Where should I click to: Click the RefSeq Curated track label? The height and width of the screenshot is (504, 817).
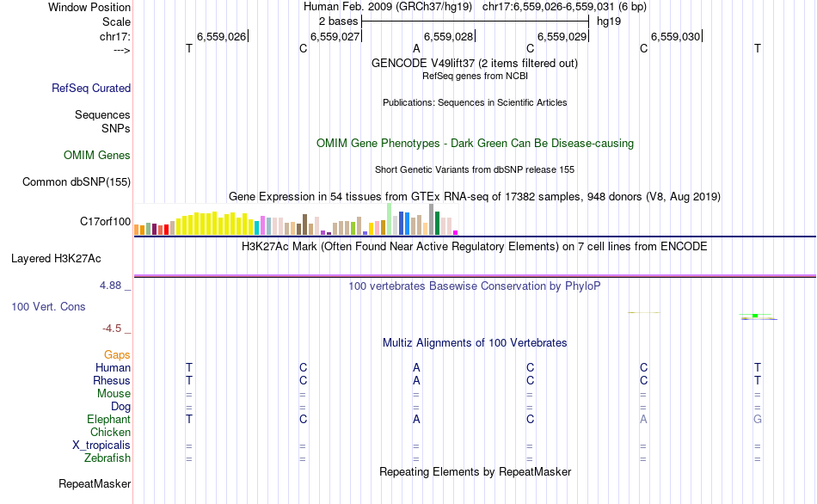click(x=90, y=88)
